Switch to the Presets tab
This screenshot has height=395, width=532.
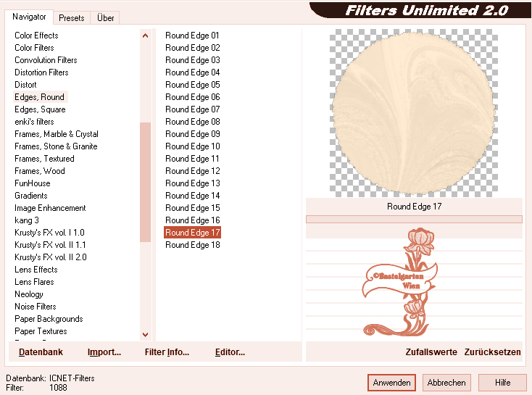72,17
